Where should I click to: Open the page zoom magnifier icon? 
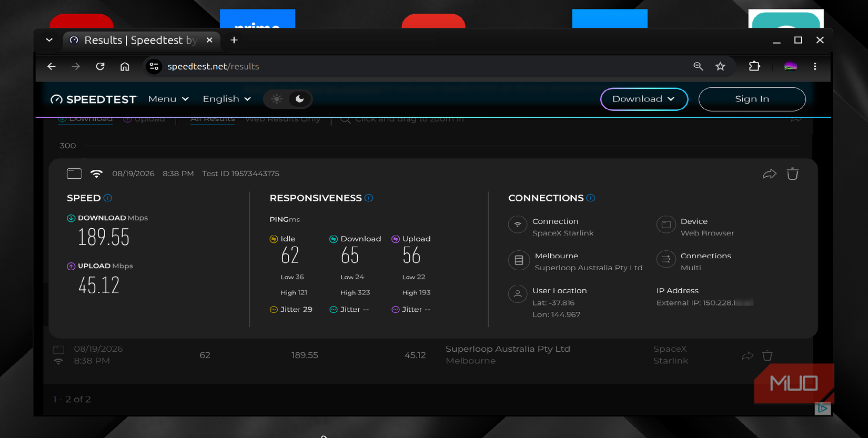coord(698,66)
